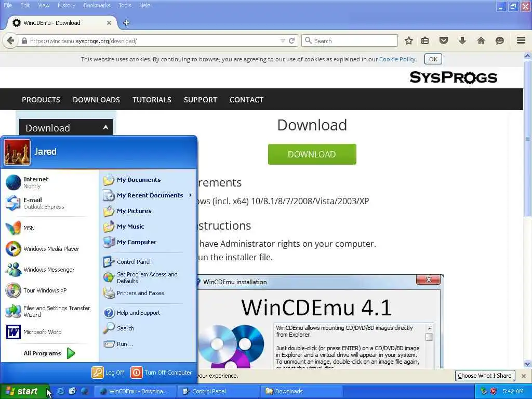532x399 pixels.
Task: Click the SysProgs logo
Action: click(453, 77)
